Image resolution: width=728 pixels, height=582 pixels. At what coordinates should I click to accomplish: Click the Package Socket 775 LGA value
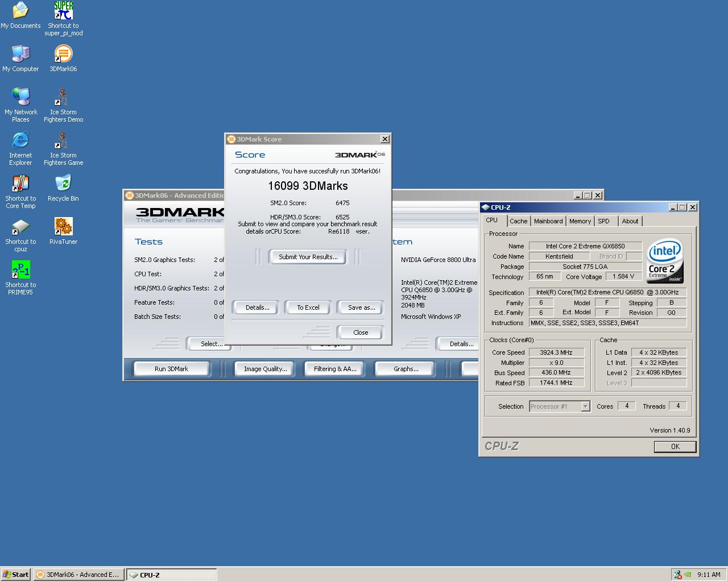(585, 267)
